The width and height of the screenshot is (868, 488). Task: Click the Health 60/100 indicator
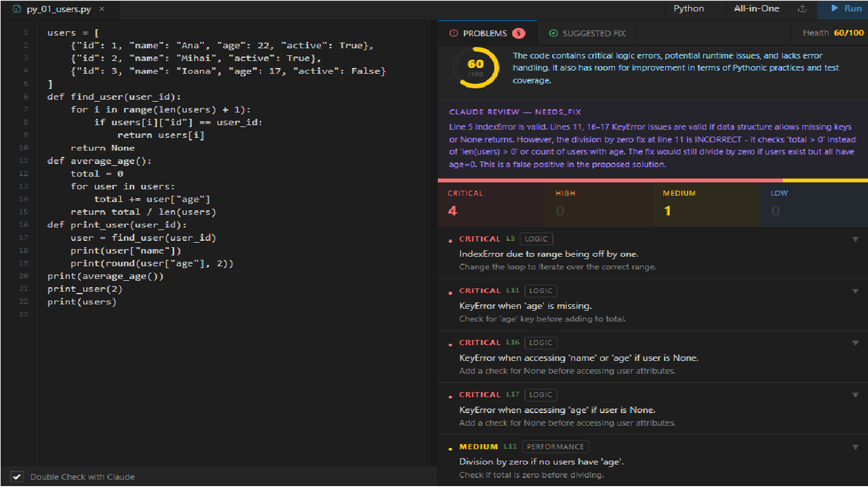tap(833, 33)
